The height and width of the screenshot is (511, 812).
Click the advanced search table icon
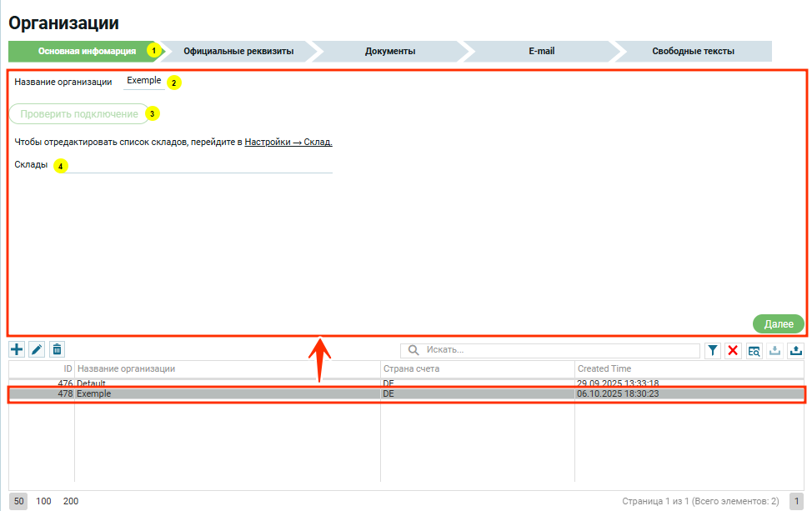[754, 351]
